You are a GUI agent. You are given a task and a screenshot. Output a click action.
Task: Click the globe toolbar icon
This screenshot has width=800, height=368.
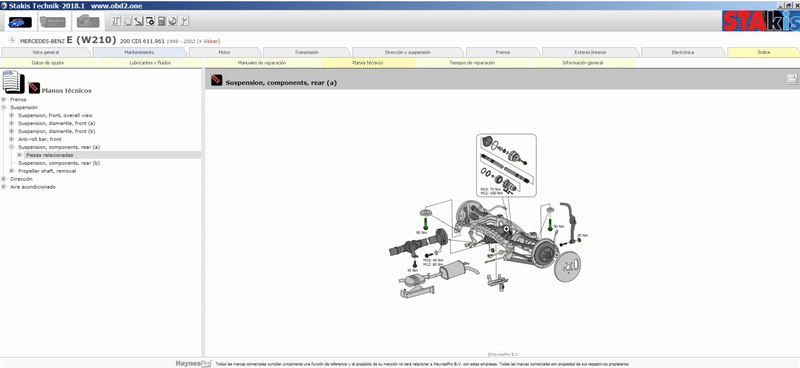point(172,21)
